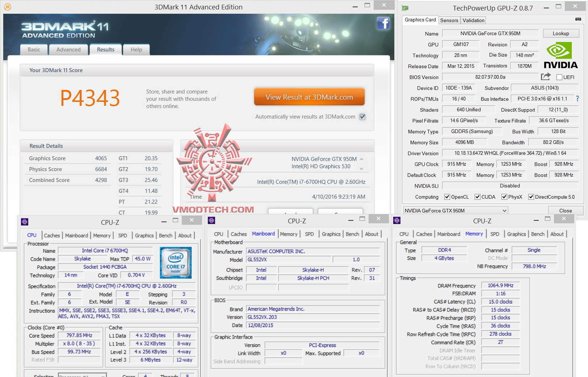Uncheck Automatically view results at 3DMark.com

pos(362,117)
